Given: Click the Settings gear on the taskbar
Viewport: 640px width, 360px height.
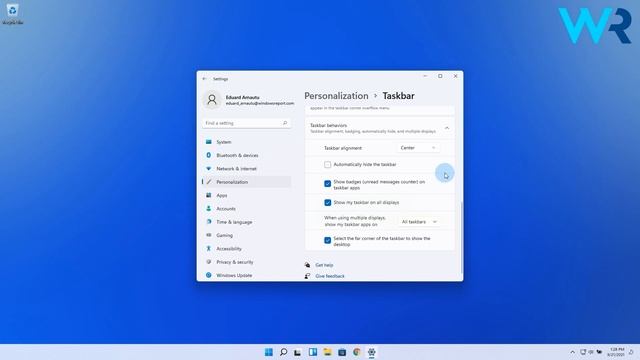Looking at the screenshot, I should 371,352.
